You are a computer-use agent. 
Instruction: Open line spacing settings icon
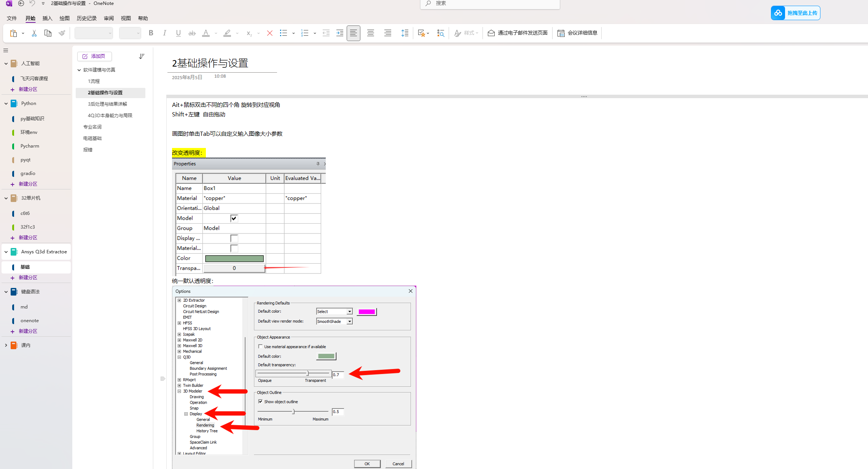point(405,33)
